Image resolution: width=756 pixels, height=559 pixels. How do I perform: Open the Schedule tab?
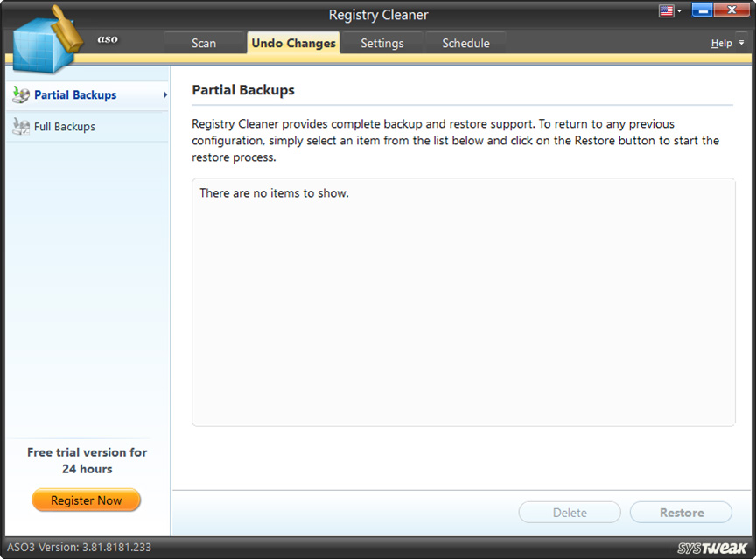pyautogui.click(x=465, y=42)
